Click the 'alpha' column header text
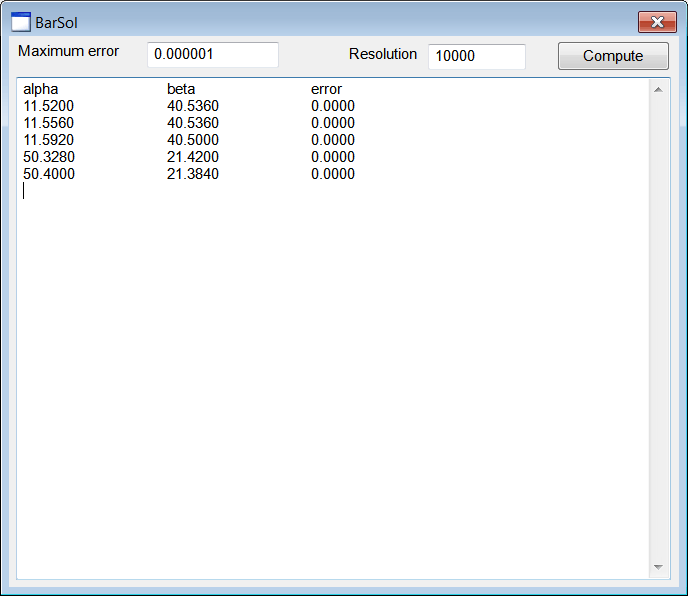This screenshot has height=596, width=688. coord(40,89)
